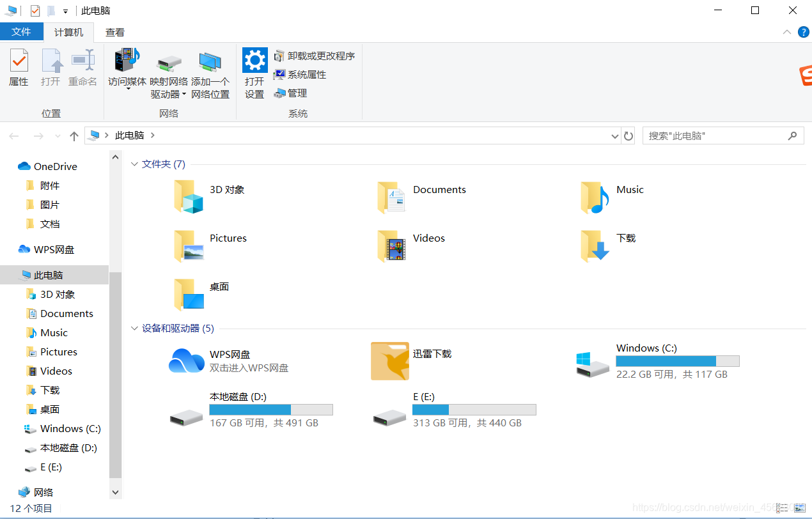This screenshot has height=519, width=812.
Task: Open the WPS网盘 drive icon
Action: pyautogui.click(x=186, y=360)
